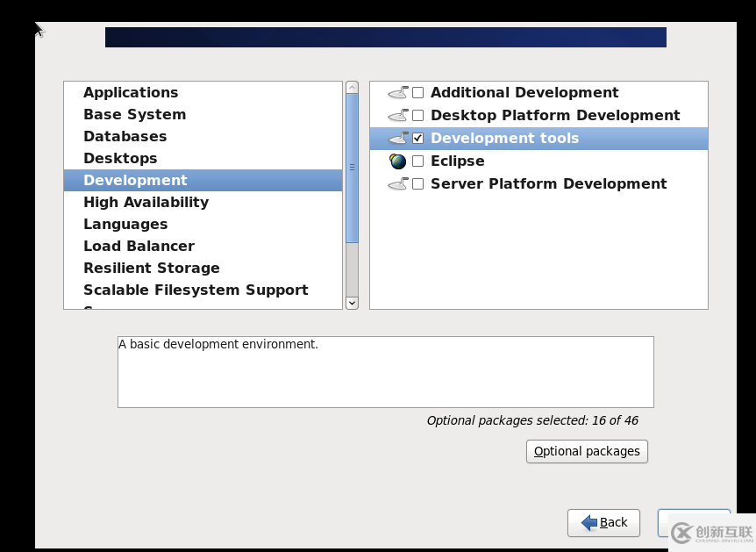Go Back to the previous step

point(603,522)
